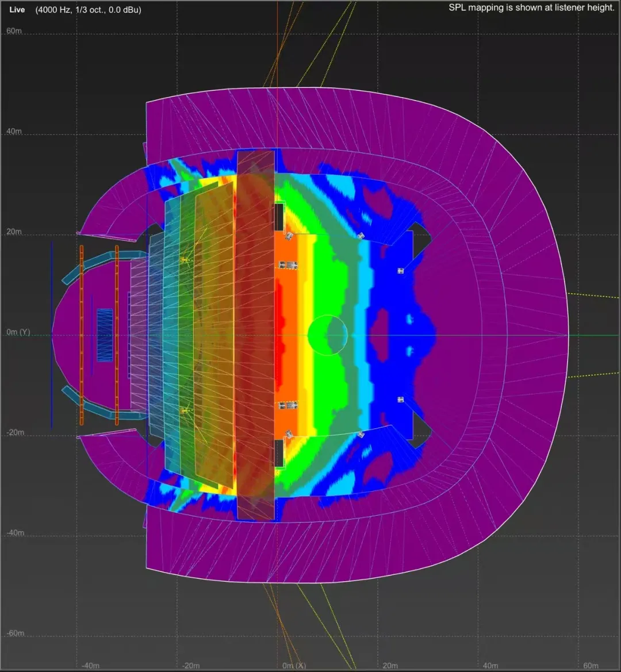The width and height of the screenshot is (621, 672).
Task: Click the blue hatched rectangle between orange trusses
Action: click(x=105, y=335)
